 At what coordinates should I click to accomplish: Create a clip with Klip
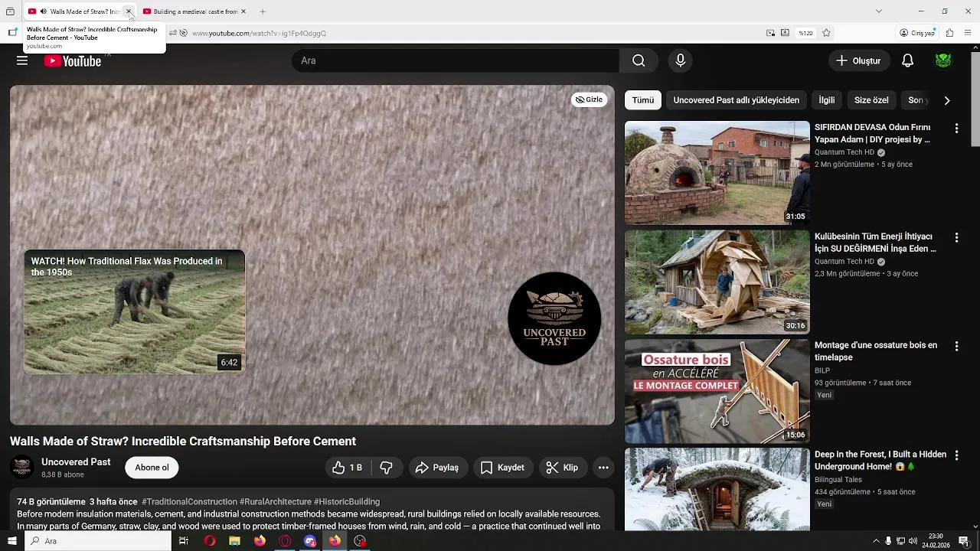pos(562,468)
